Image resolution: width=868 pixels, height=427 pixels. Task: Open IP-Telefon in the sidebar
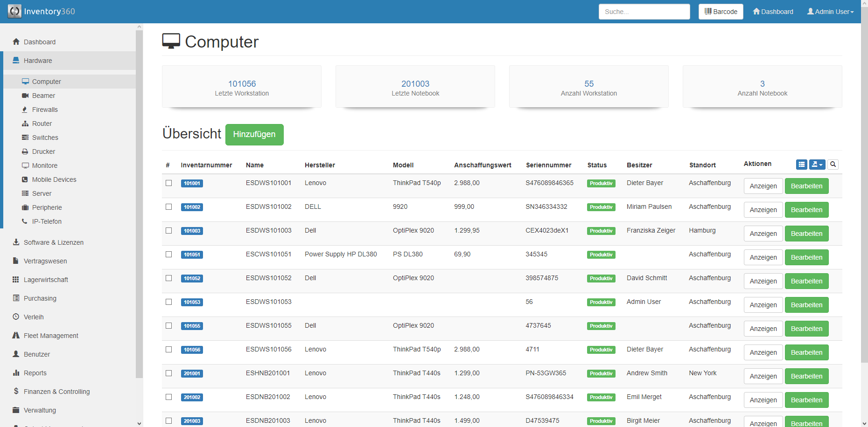pos(47,221)
